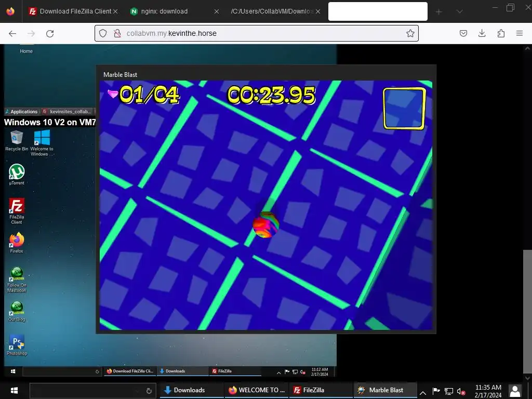Viewport: 532px width, 399px height.
Task: Click the inner VM clock showing 11:12 AM
Action: pyautogui.click(x=320, y=371)
